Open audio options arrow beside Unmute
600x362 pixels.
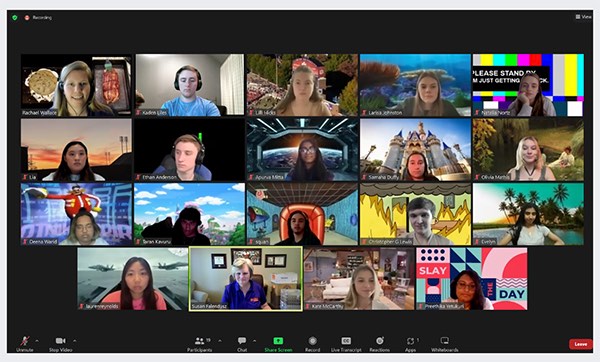(x=37, y=341)
